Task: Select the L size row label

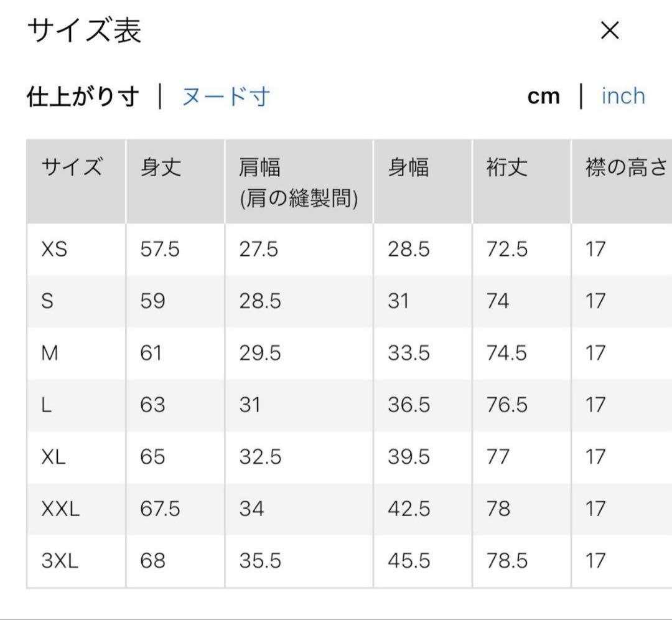Action: pyautogui.click(x=47, y=405)
